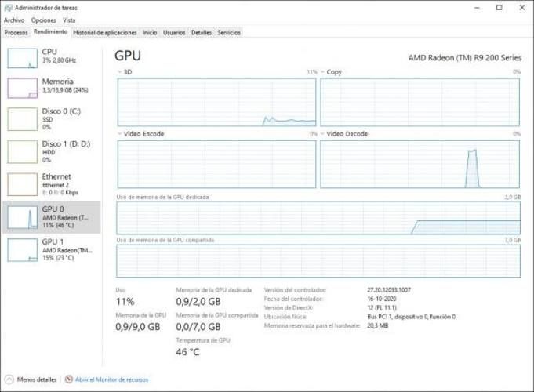
Task: Open the Copy engine graph dropdown
Action: 322,72
